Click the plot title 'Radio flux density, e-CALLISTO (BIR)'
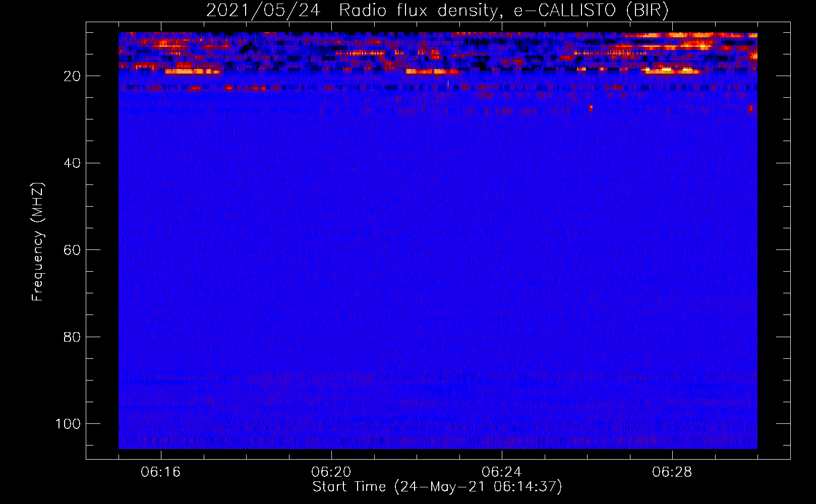 503,11
